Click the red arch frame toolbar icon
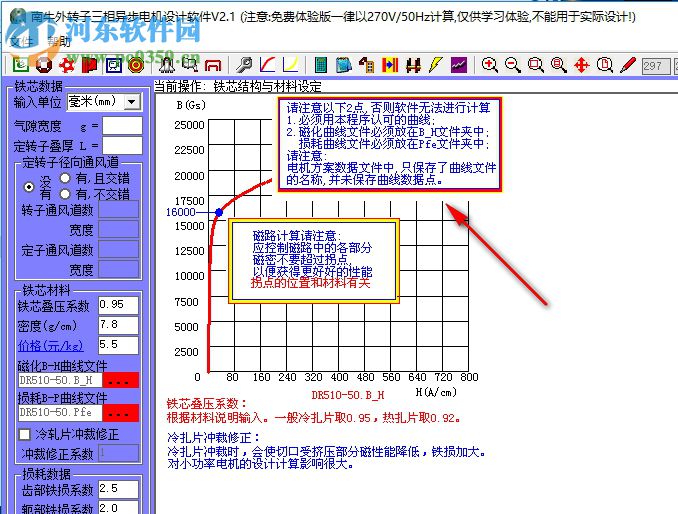678x514 pixels. pyautogui.click(x=213, y=65)
